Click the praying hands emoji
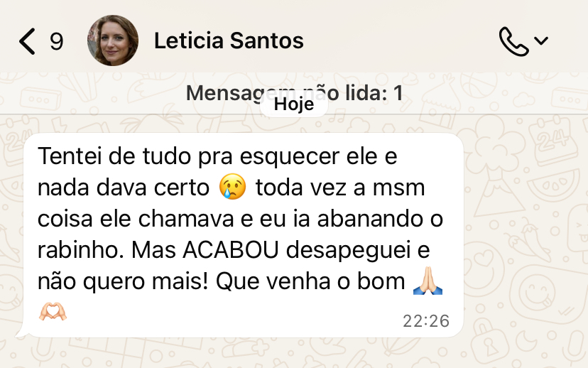 428,281
